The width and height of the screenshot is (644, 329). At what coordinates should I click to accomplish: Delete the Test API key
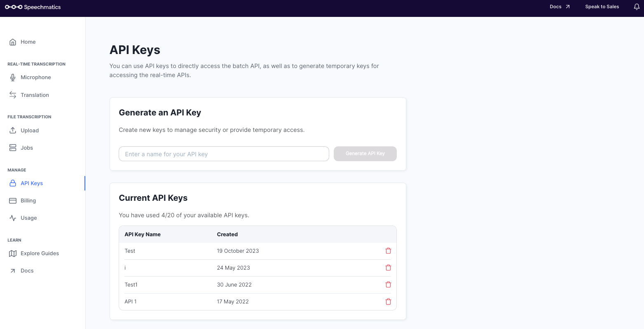[x=388, y=251]
